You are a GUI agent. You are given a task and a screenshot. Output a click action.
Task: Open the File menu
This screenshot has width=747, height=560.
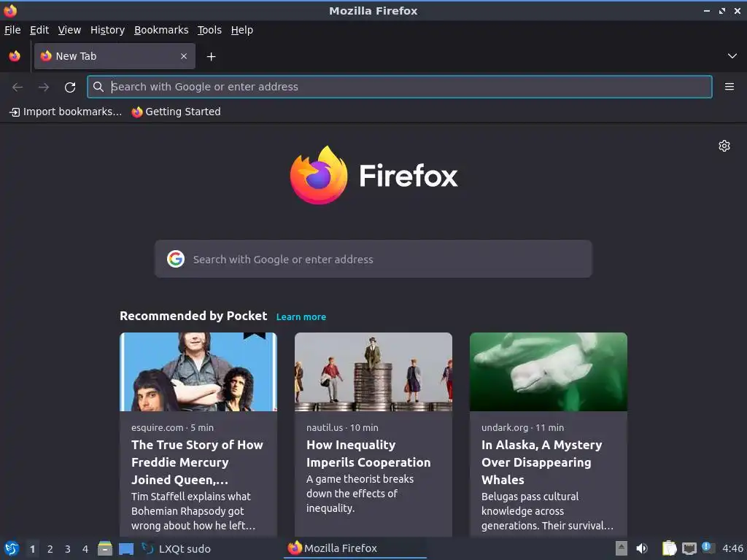(x=12, y=30)
